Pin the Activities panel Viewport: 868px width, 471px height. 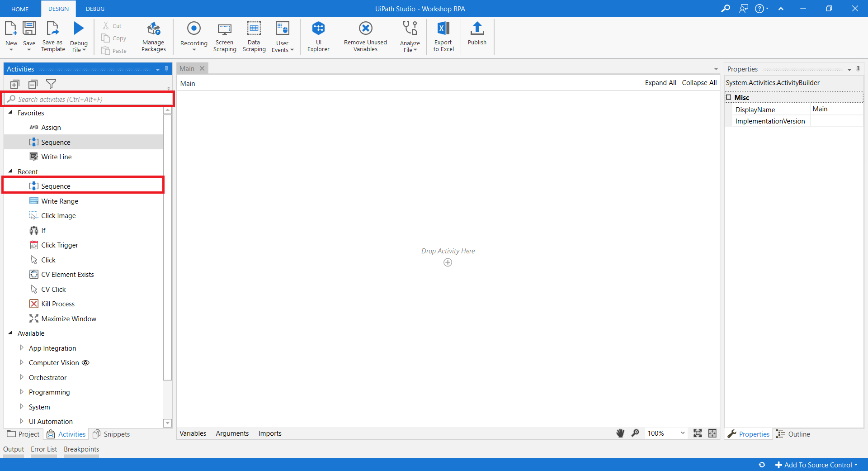[166, 69]
